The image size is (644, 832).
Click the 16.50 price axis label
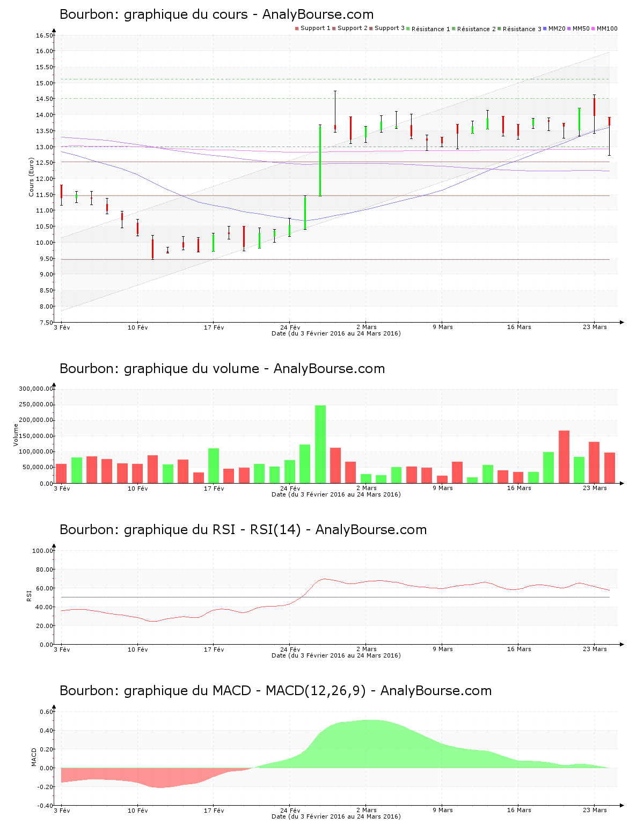pyautogui.click(x=45, y=35)
